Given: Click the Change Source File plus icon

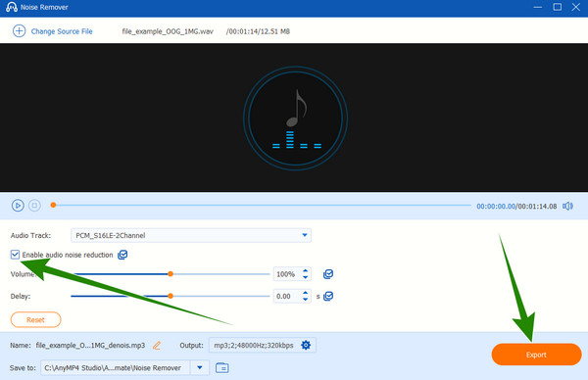Looking at the screenshot, I should 20,31.
